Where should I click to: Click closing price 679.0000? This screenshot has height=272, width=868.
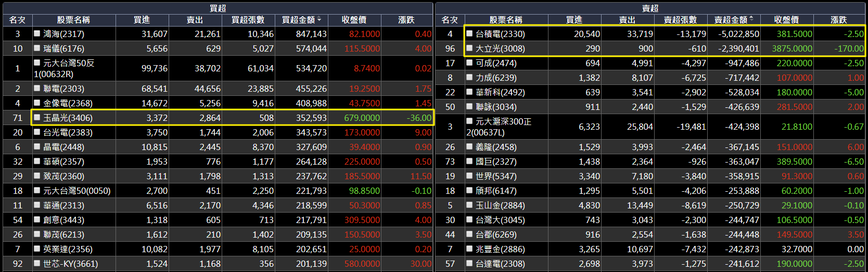pos(362,118)
